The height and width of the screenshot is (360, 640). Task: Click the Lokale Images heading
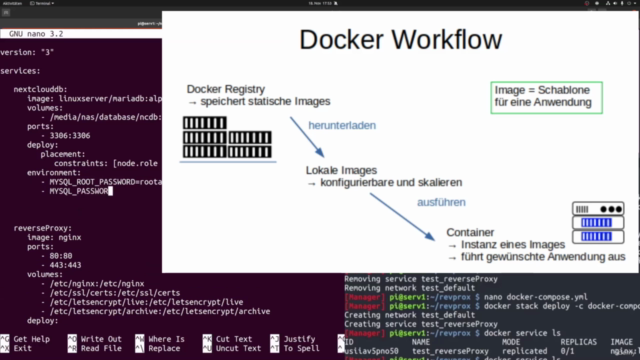(341, 170)
